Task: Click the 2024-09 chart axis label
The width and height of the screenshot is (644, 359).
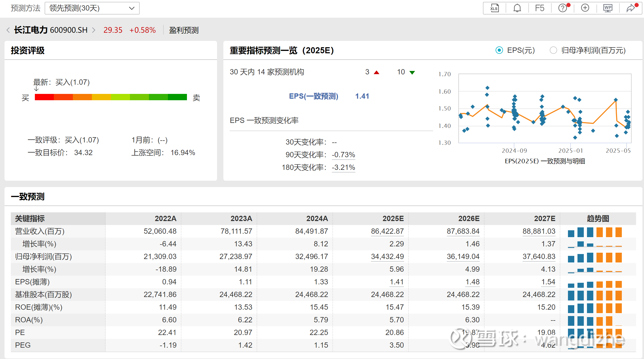Action: pos(514,151)
